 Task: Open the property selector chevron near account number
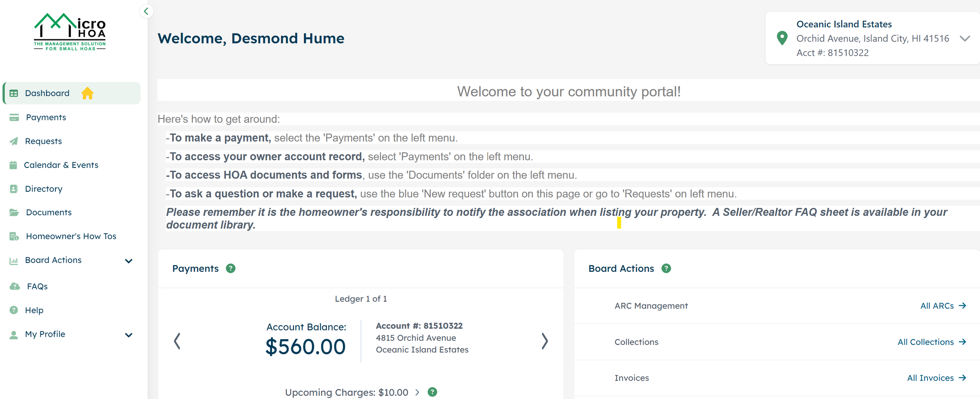pyautogui.click(x=964, y=38)
